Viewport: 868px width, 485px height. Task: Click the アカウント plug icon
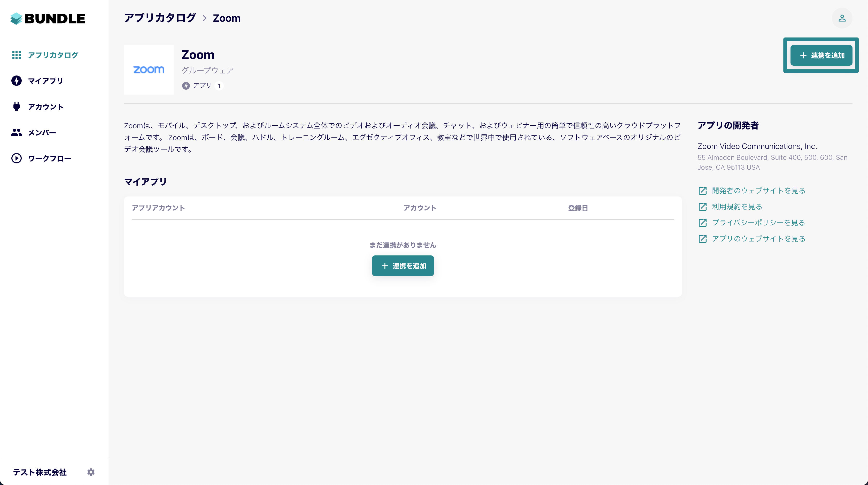click(x=17, y=107)
